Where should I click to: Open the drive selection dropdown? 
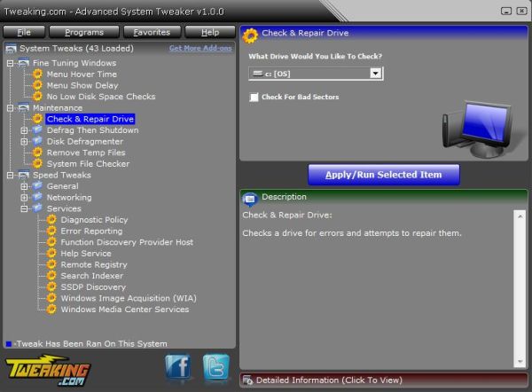click(x=375, y=74)
